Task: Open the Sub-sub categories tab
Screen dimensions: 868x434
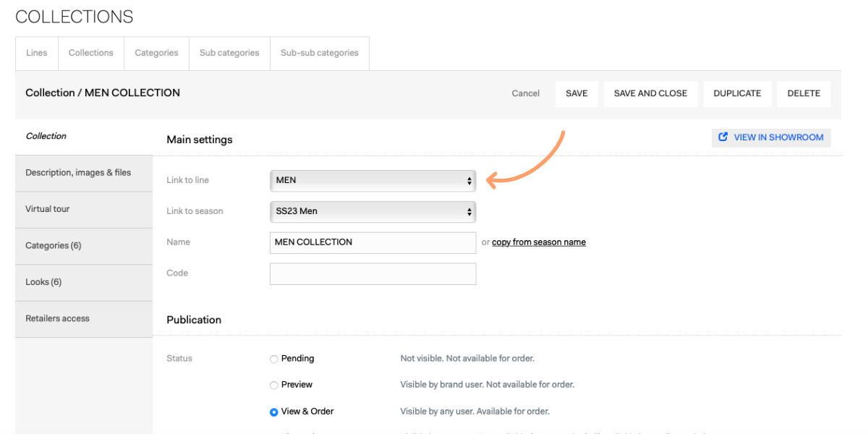Action: click(x=319, y=53)
